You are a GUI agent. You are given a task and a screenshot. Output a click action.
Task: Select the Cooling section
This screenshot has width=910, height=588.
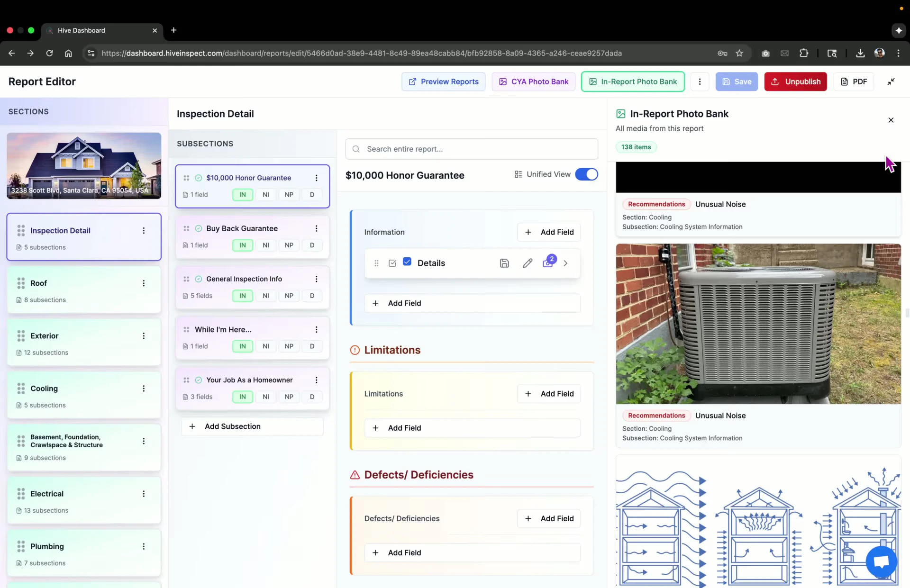84,395
